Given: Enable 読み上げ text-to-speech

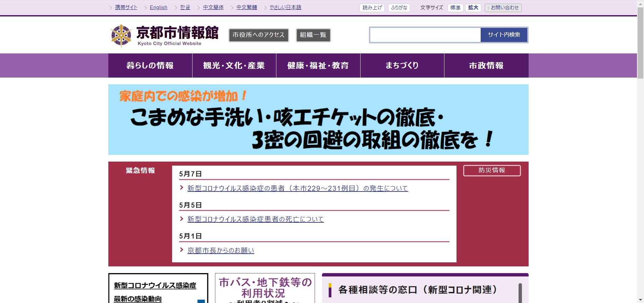Looking at the screenshot, I should (372, 8).
